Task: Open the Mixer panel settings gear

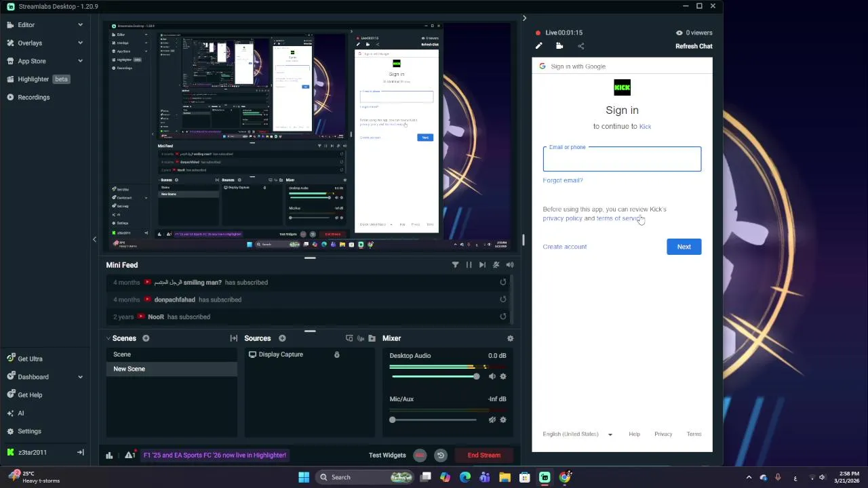Action: (510, 338)
